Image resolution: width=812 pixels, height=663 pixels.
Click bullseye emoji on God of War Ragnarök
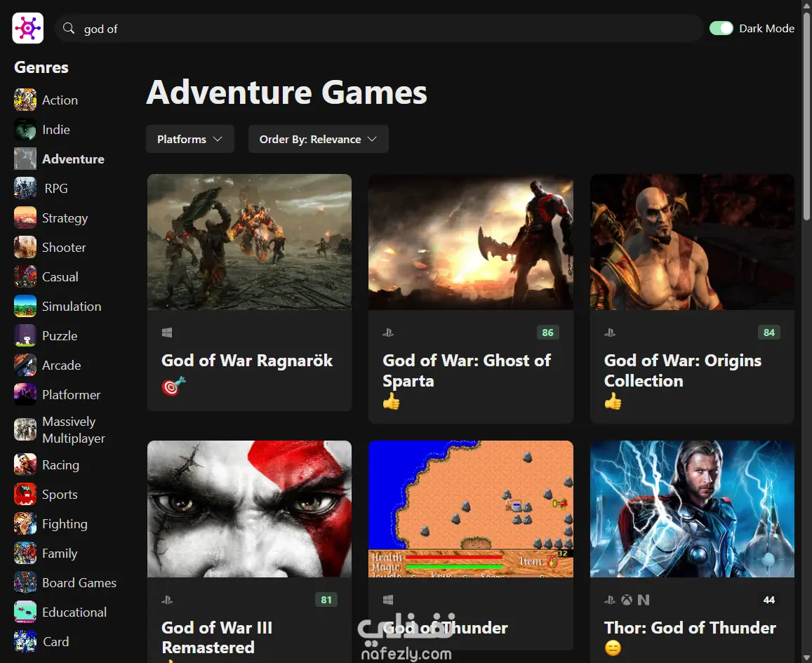pos(173,386)
